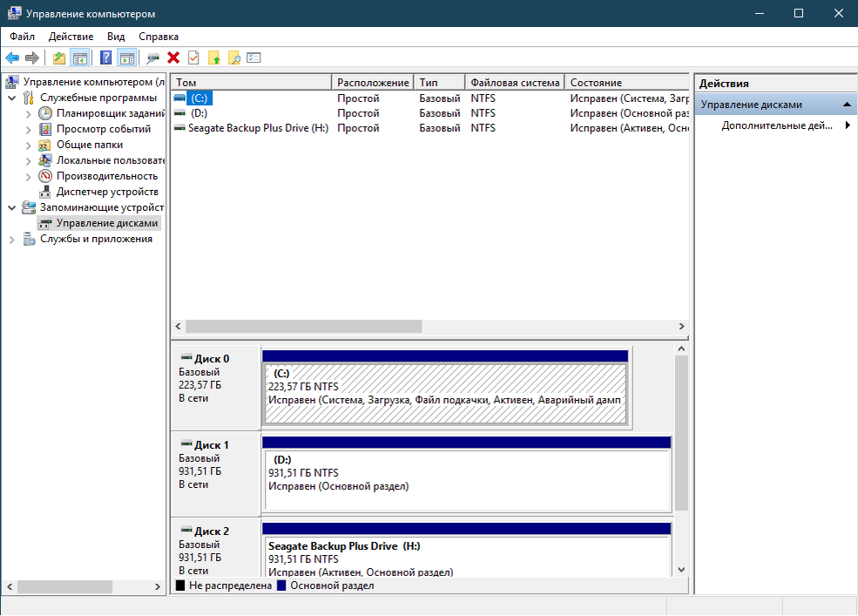The image size is (858, 616).
Task: Expand the Локальные пользователи node arrow
Action: coord(29,161)
